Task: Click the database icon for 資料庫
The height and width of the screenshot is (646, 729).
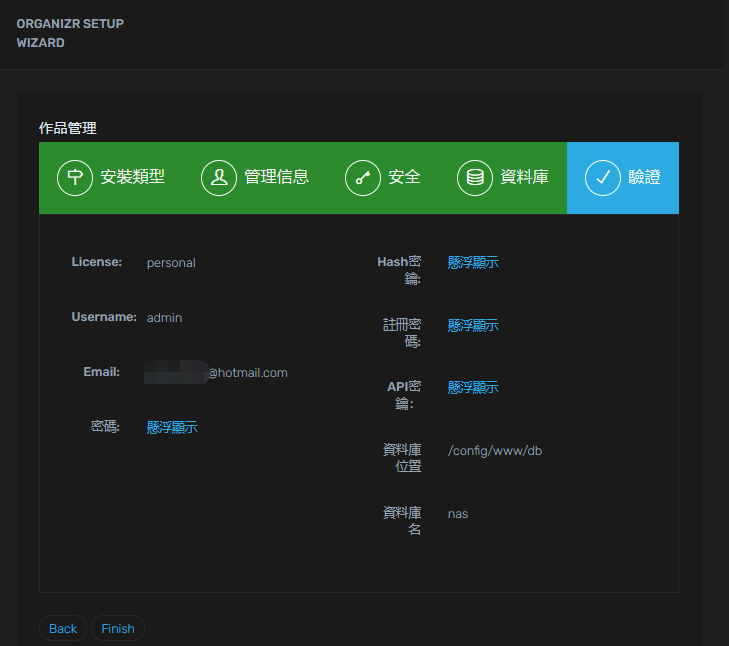Action: point(475,178)
